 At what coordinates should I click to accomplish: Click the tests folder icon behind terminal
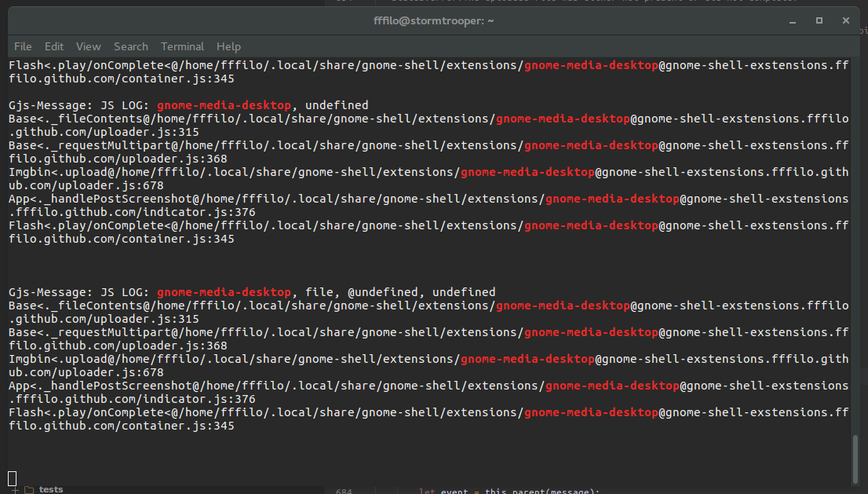pyautogui.click(x=29, y=489)
